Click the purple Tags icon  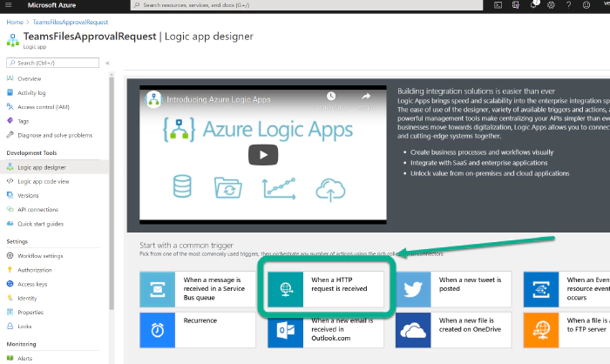(x=10, y=120)
